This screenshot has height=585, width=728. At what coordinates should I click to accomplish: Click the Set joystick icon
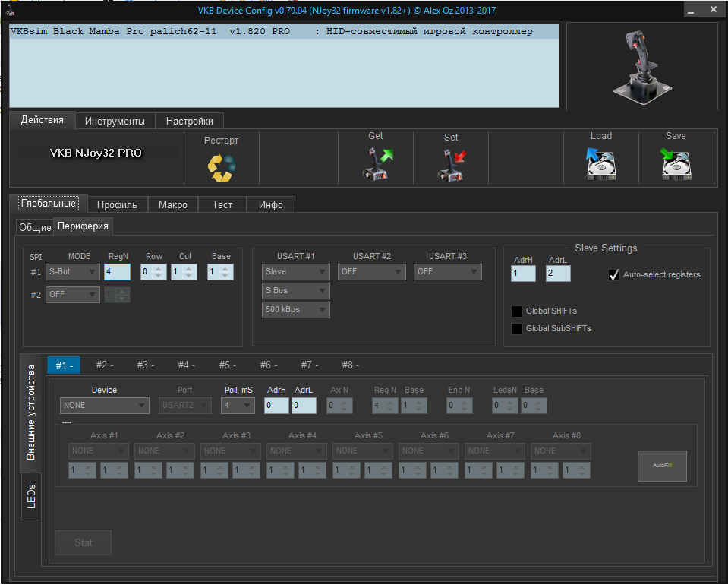[x=452, y=165]
